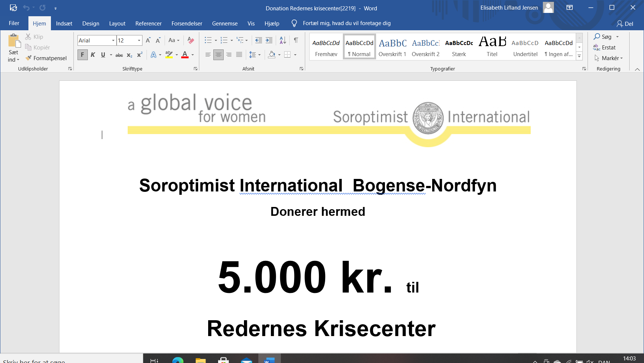Decrease font size with shrink icon
Image resolution: width=644 pixels, height=363 pixels.
pos(158,40)
